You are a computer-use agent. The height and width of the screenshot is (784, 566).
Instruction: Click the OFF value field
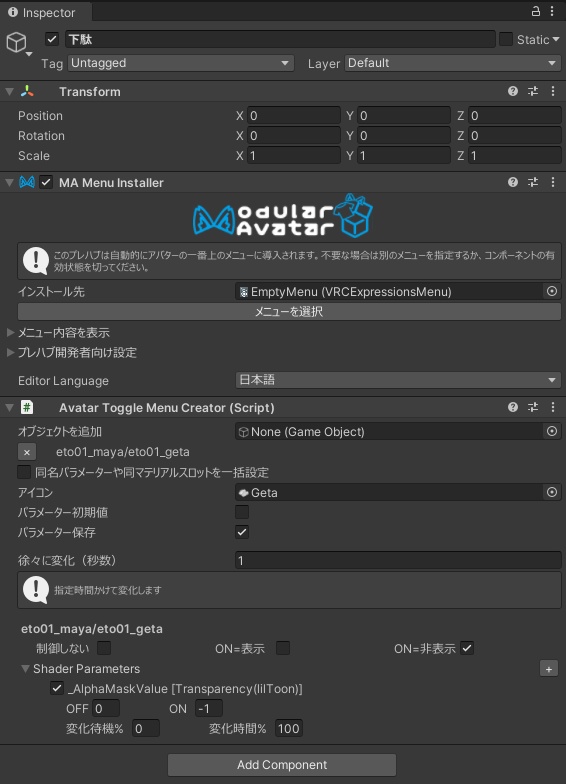(x=106, y=708)
